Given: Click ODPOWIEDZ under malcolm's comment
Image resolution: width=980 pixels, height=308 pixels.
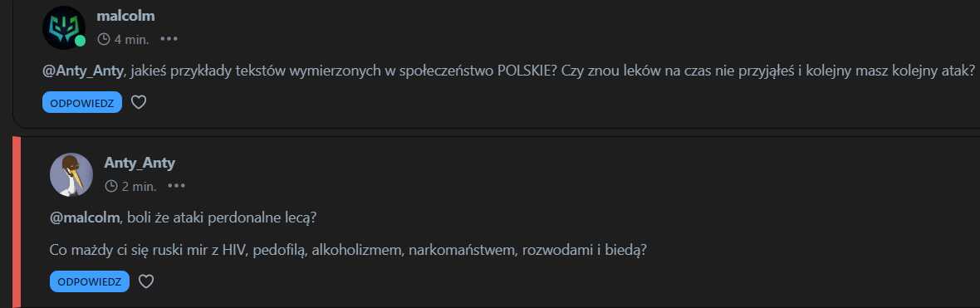Looking at the screenshot, I should 82,102.
